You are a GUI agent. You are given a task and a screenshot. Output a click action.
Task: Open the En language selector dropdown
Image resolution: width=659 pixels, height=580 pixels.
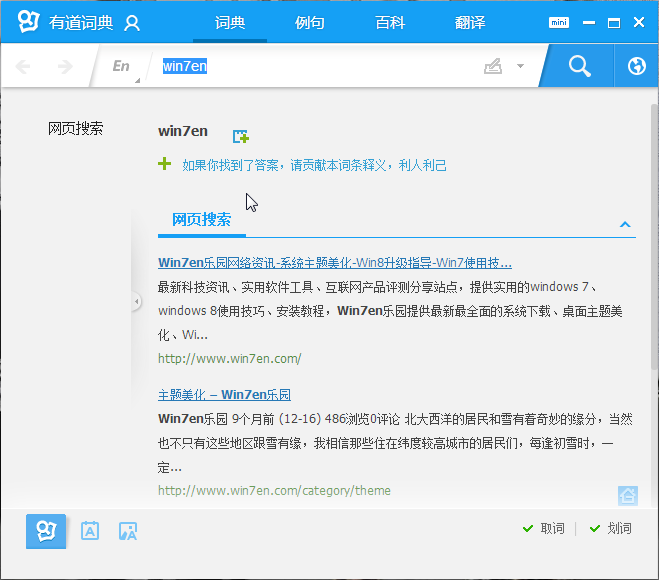(x=122, y=66)
